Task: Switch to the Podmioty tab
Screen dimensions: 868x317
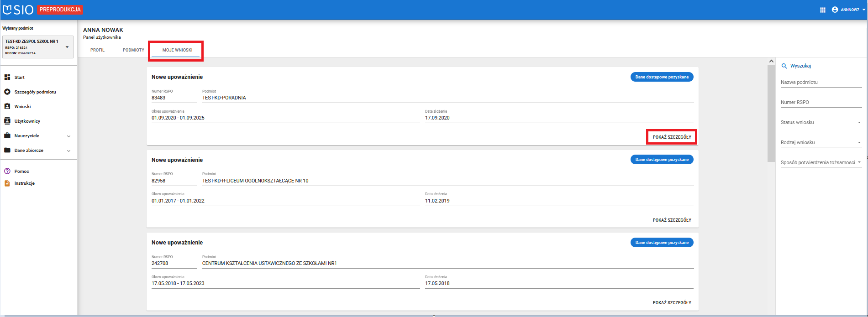Action: pos(133,50)
